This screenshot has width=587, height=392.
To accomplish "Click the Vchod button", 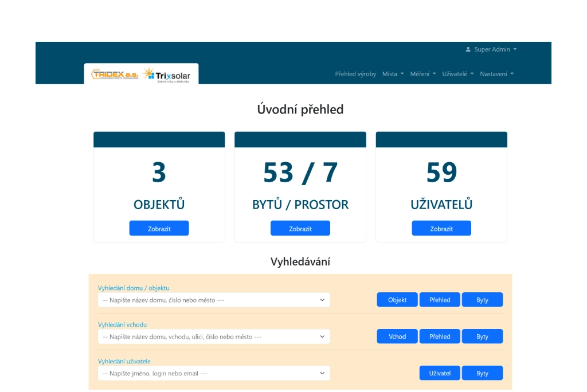I will coord(397,336).
